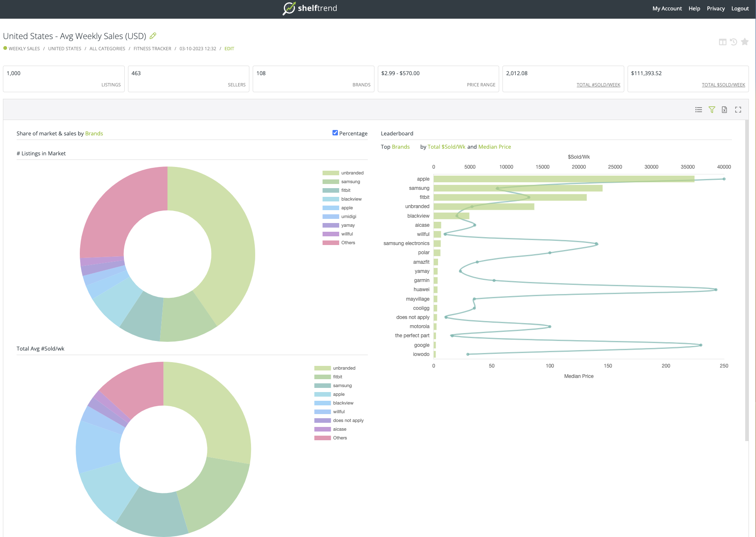Viewport: 756px width, 537px height.
Task: Open the green filter funnel
Action: point(712,110)
